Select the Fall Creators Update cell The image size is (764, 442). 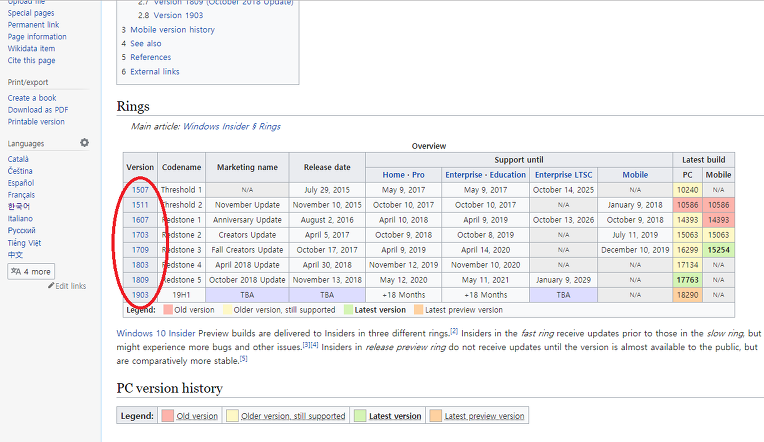(x=247, y=250)
